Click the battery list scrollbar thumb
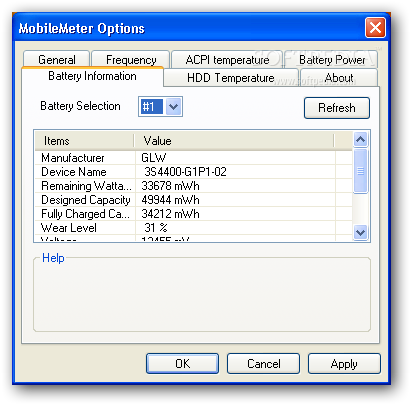411x405 pixels. pyautogui.click(x=360, y=171)
